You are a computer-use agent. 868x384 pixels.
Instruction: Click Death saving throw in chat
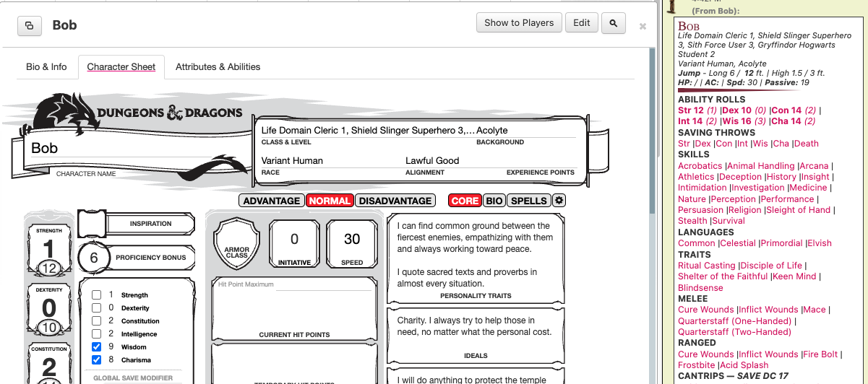coord(806,144)
